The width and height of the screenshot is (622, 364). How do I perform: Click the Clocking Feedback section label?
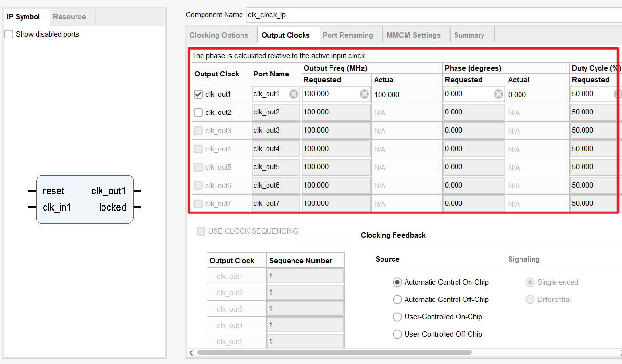click(x=393, y=235)
